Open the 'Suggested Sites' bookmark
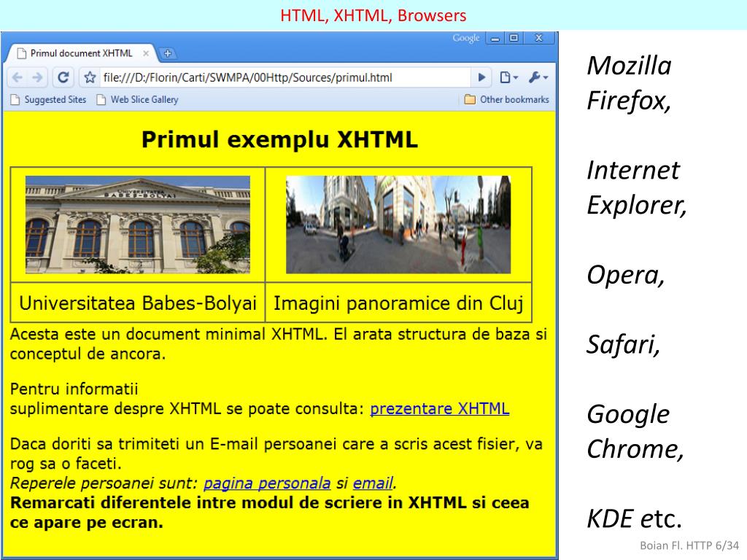747x560 pixels. point(49,99)
